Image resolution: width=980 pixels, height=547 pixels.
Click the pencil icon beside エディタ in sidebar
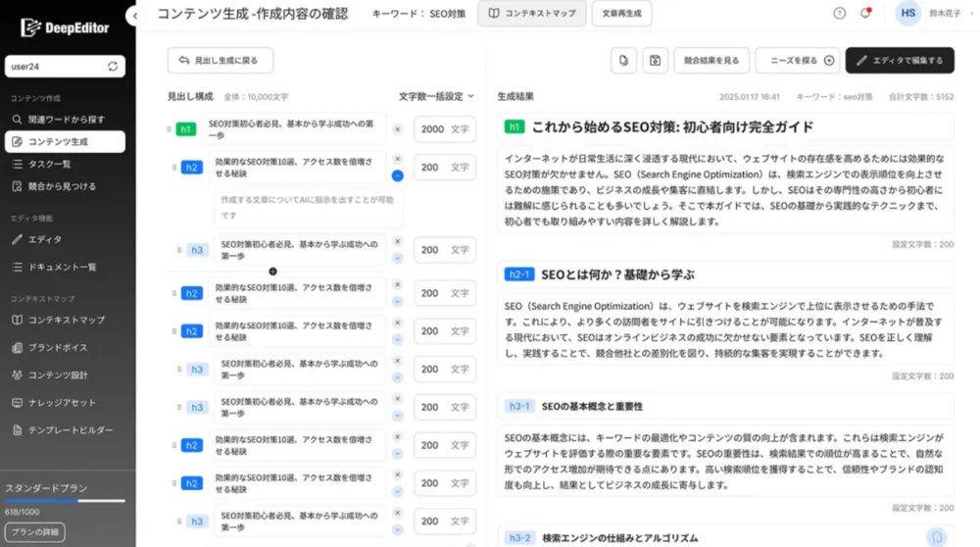(x=17, y=239)
